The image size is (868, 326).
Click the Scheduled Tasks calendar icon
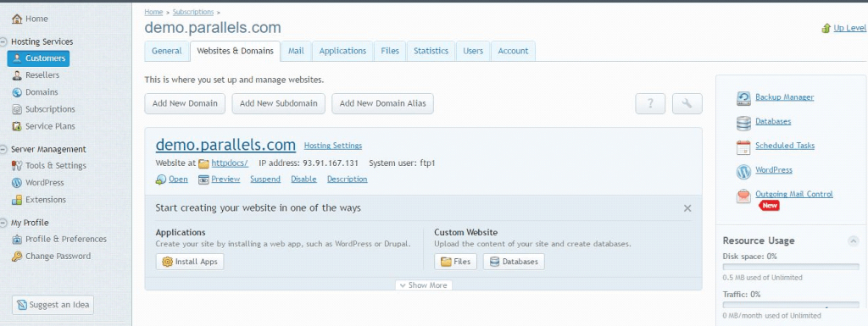click(x=743, y=147)
